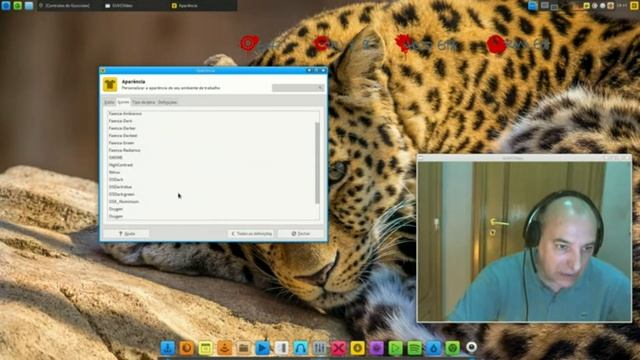The height and width of the screenshot is (360, 640).
Task: Switch to the Aparência task in the top panel
Action: coord(203,5)
